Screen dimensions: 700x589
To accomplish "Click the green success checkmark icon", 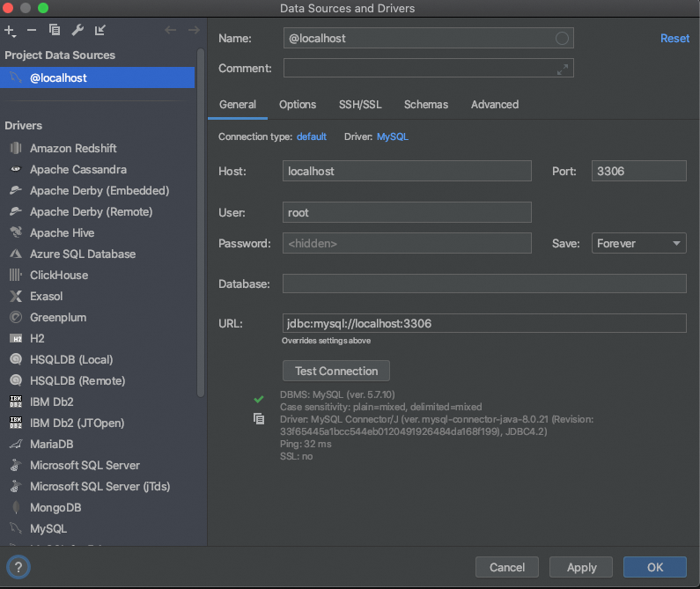I will coord(259,399).
